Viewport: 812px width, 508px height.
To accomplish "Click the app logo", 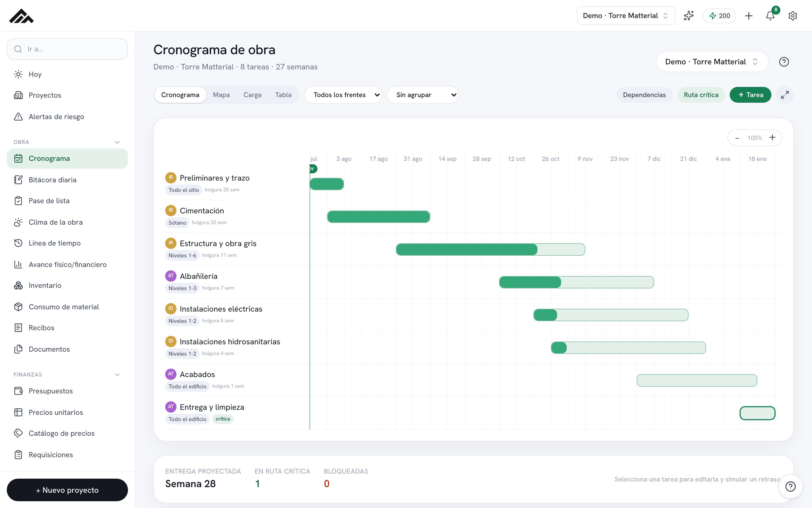I will coord(21,16).
